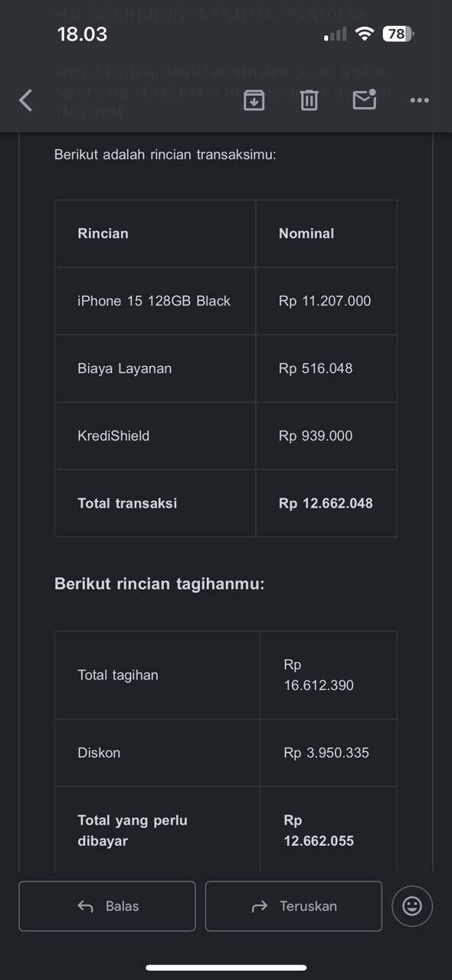452x980 pixels.
Task: Delete the email using the trash icon
Action: pyautogui.click(x=310, y=100)
